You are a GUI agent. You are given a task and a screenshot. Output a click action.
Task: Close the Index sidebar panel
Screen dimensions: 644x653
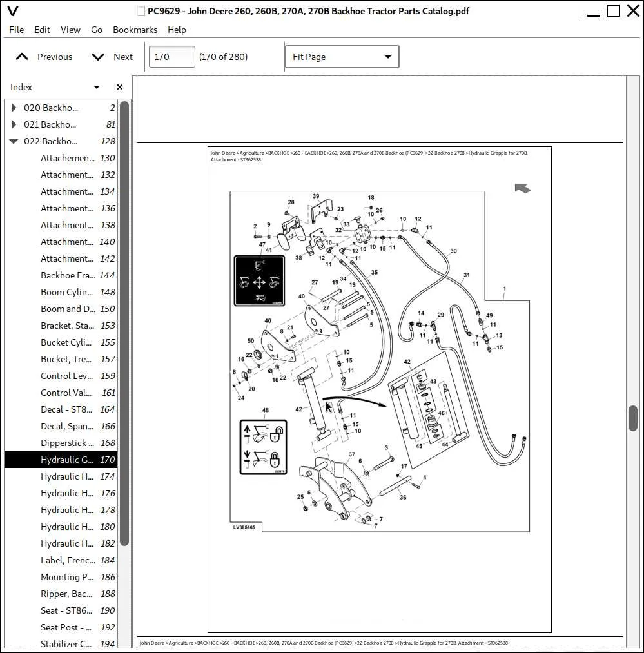point(120,87)
